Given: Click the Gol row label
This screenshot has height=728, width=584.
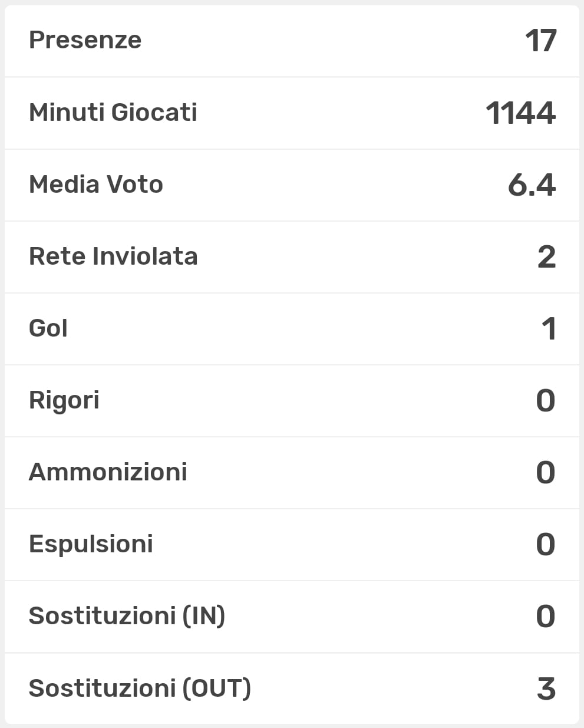Looking at the screenshot, I should [48, 328].
